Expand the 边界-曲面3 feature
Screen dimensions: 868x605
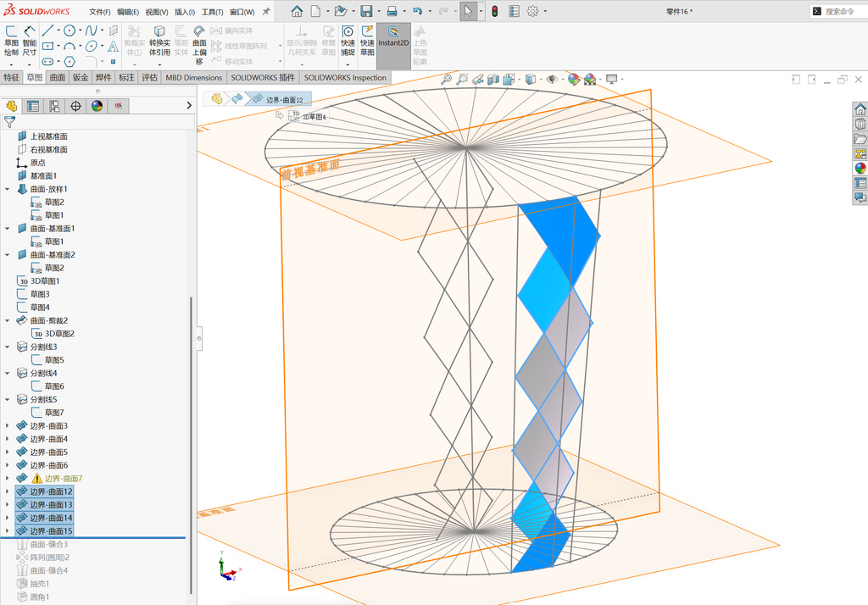(x=7, y=425)
